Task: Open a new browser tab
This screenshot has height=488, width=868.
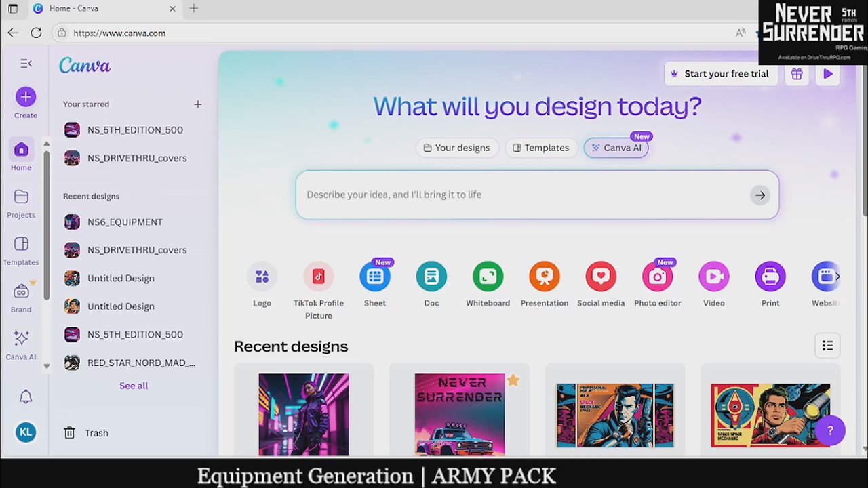Action: 193,9
